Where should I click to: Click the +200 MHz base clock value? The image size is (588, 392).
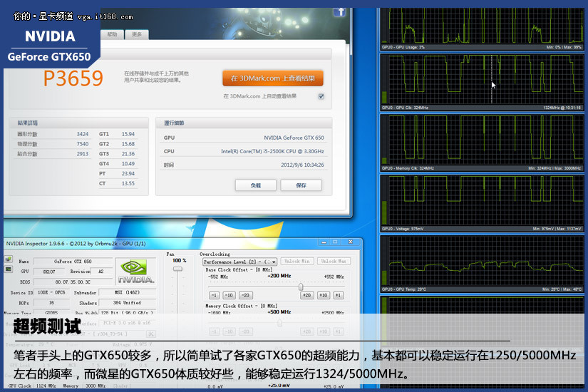[x=279, y=276]
